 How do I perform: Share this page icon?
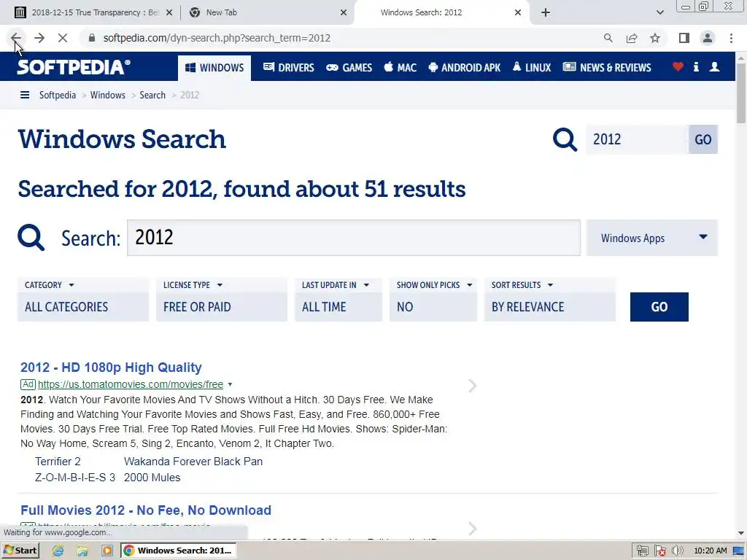632,38
